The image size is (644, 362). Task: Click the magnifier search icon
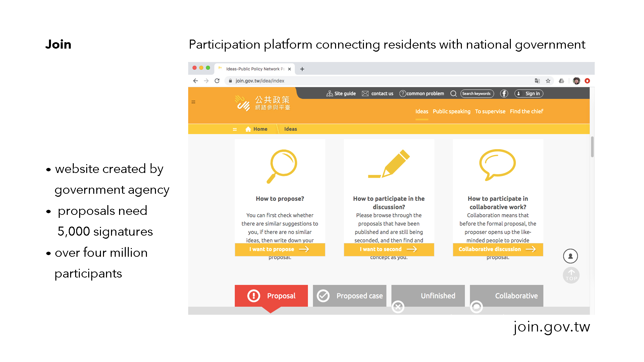453,94
